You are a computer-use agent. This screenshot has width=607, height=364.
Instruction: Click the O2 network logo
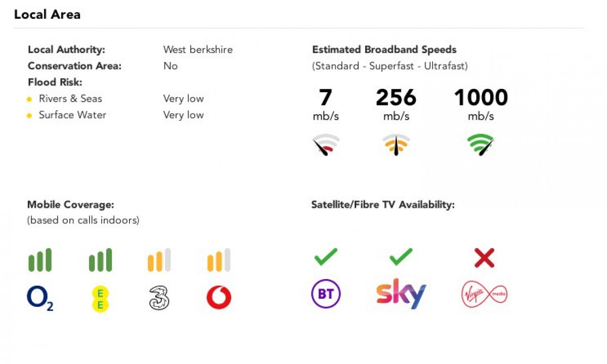40,298
